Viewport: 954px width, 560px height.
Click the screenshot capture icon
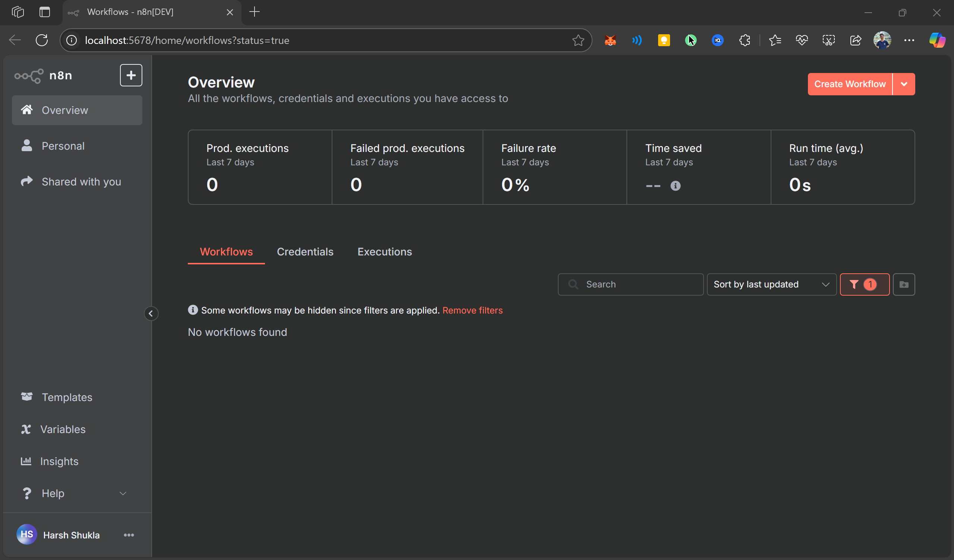tap(828, 40)
